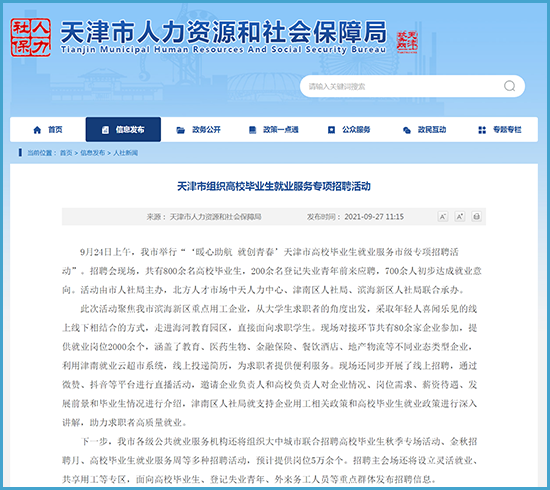The width and height of the screenshot is (550, 490).
Task: Open the 政务公开 tab
Action: pos(199,130)
